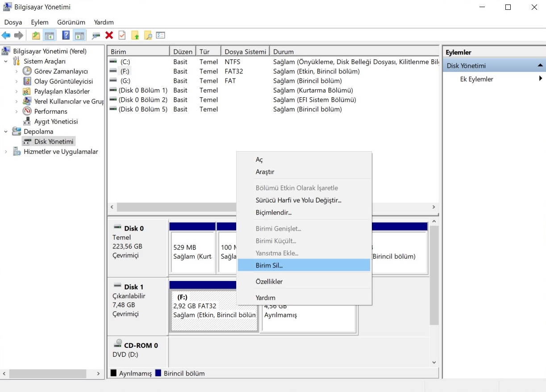Screen dimensions: 546x392
Task: Click volume list horizontal scrollbar right arrow
Action: [433, 207]
